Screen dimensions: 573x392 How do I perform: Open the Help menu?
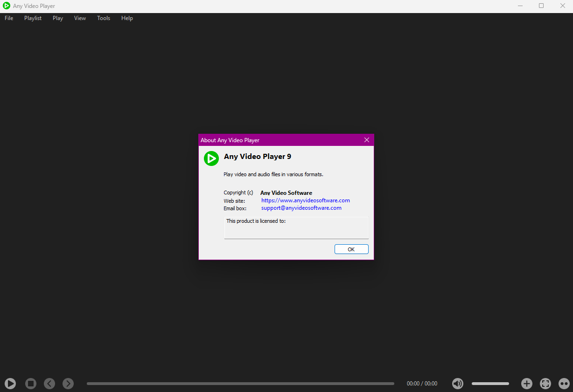(127, 18)
